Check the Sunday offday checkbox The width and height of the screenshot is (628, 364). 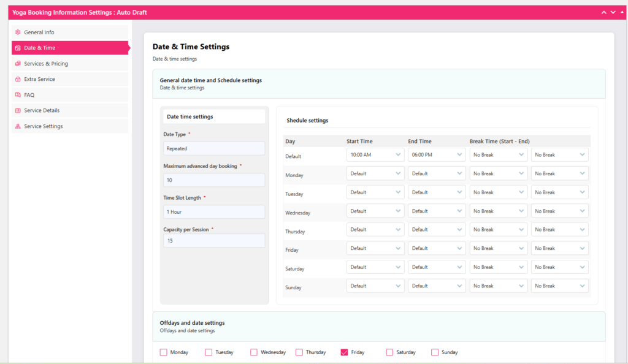click(x=435, y=352)
